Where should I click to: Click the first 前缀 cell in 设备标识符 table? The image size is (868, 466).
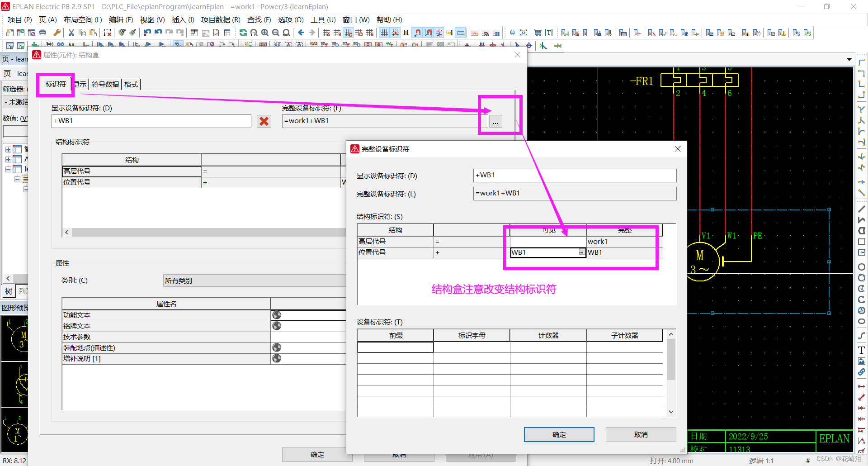click(x=396, y=347)
